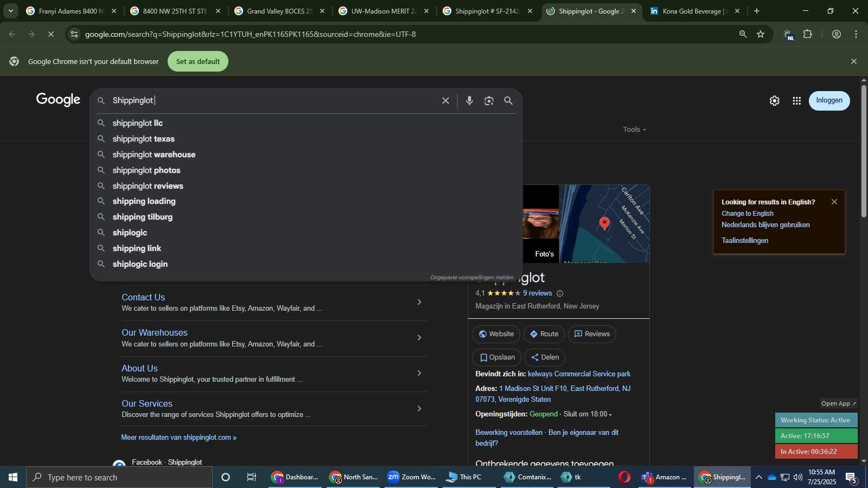Expand the Contact Us sitelink arrow
868x488 pixels.
pyautogui.click(x=419, y=302)
